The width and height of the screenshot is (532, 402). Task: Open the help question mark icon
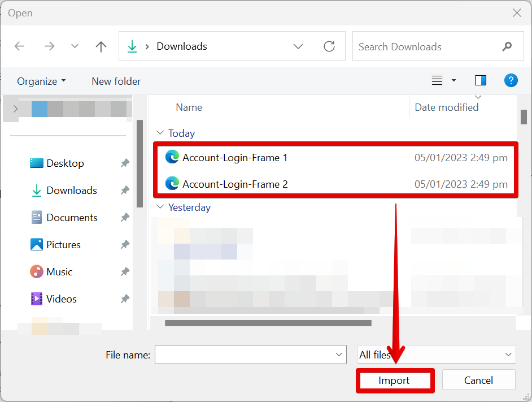511,80
